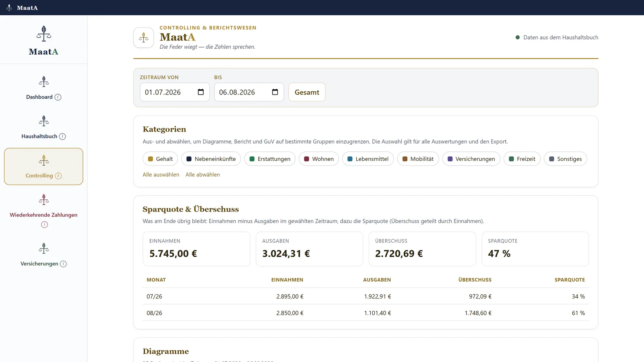
Task: Click Alle abwählen link
Action: click(202, 175)
